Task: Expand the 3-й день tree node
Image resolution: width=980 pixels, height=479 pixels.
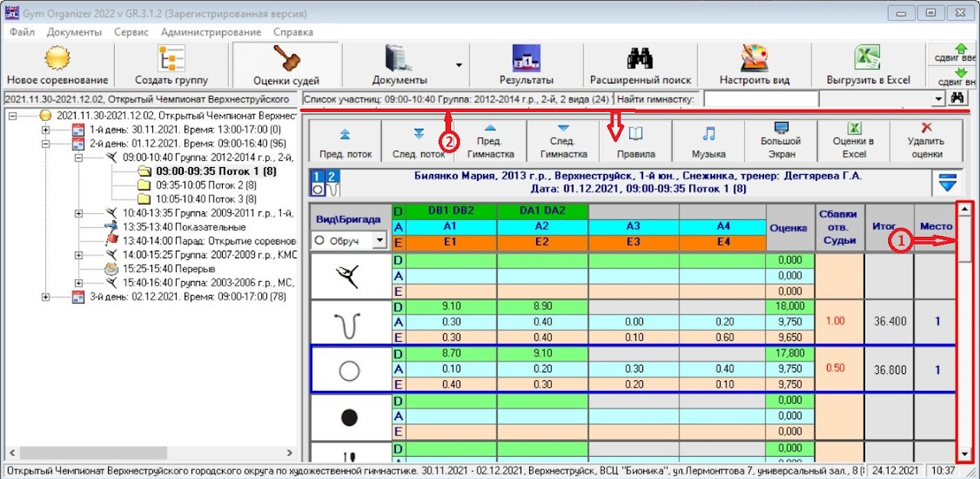Action: tap(47, 297)
